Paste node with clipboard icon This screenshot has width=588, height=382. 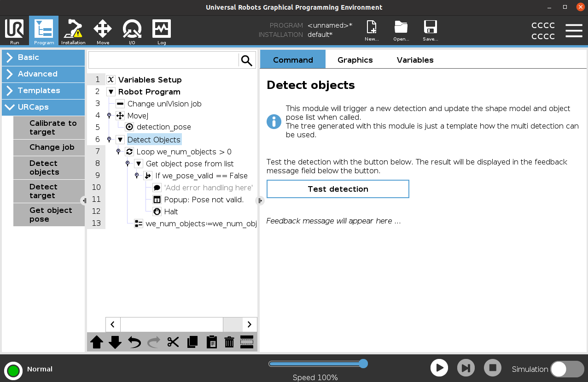tap(211, 342)
